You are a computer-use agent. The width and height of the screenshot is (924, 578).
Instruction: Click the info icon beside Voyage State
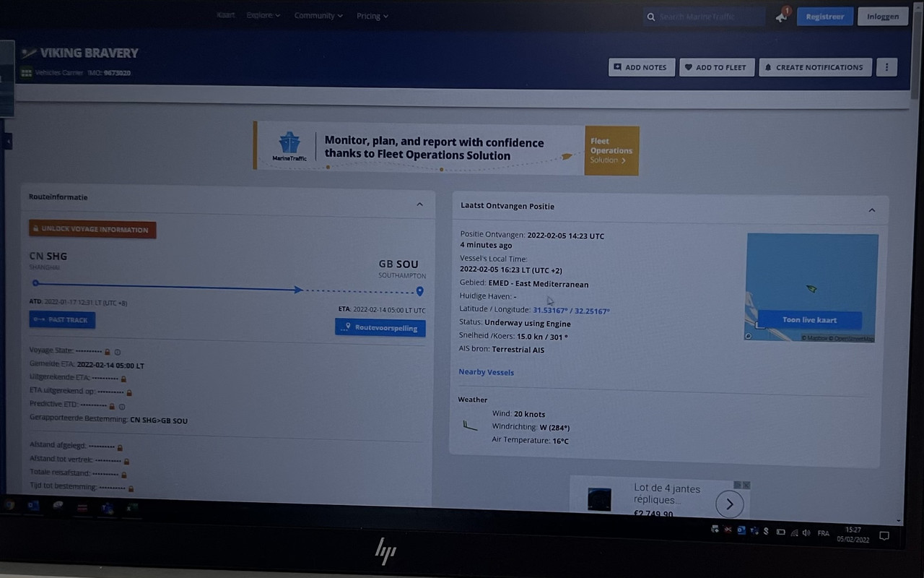(118, 352)
